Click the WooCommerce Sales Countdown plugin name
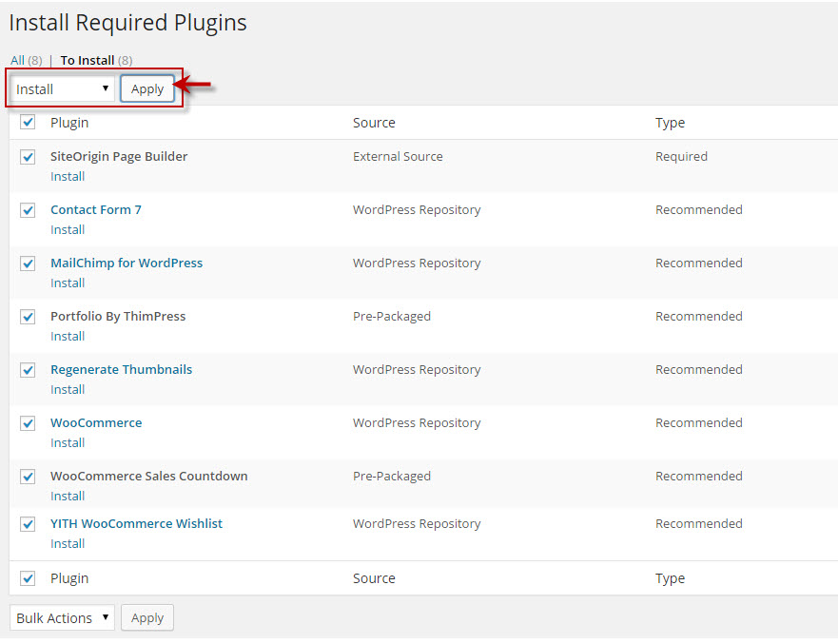 pos(149,477)
